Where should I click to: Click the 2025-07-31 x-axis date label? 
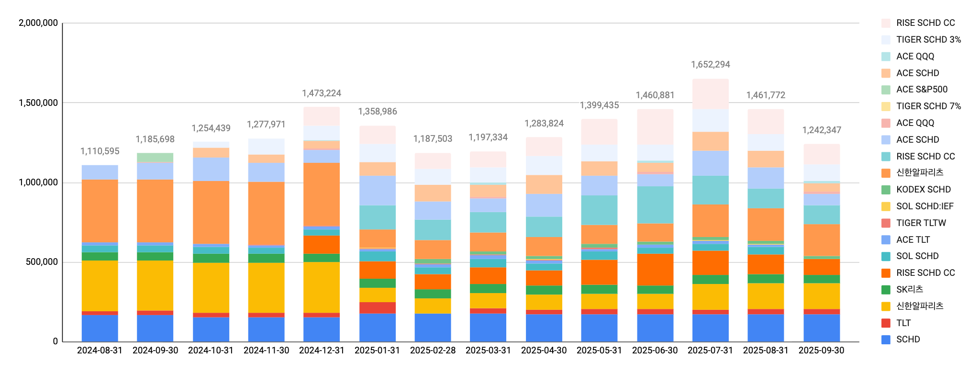pyautogui.click(x=710, y=351)
